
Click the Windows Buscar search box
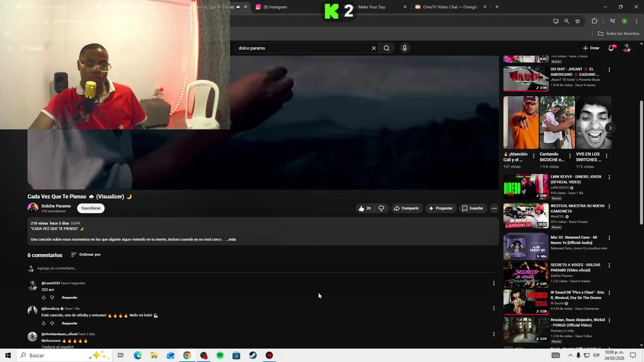(x=64, y=355)
